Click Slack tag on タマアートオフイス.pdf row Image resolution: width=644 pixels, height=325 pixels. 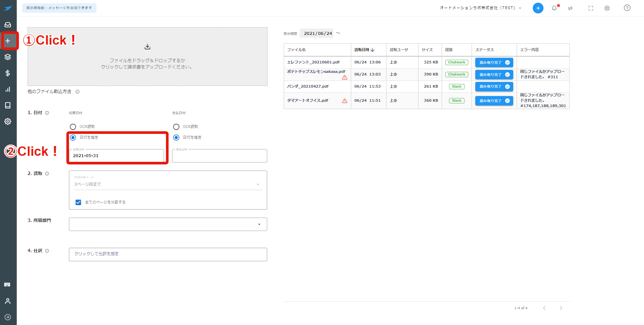click(457, 101)
